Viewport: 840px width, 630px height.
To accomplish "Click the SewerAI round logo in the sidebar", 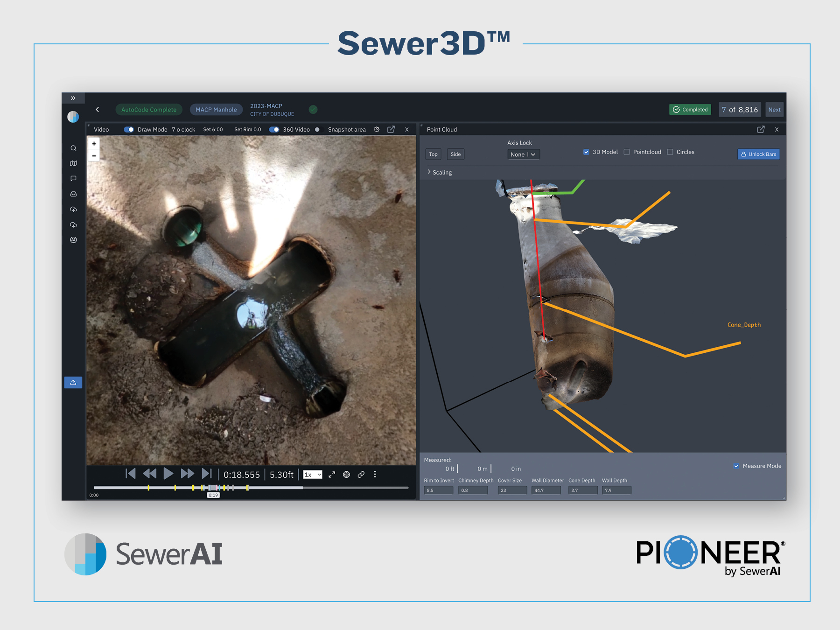I will (73, 117).
